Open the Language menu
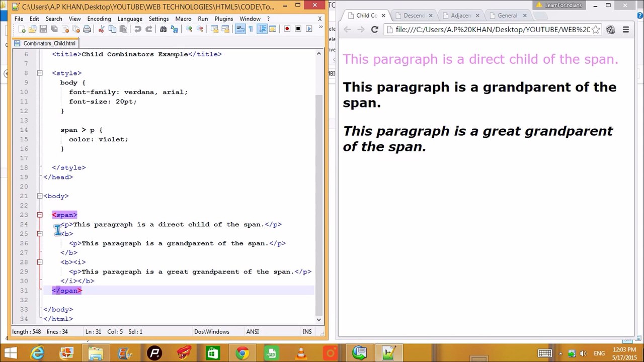 point(130,19)
